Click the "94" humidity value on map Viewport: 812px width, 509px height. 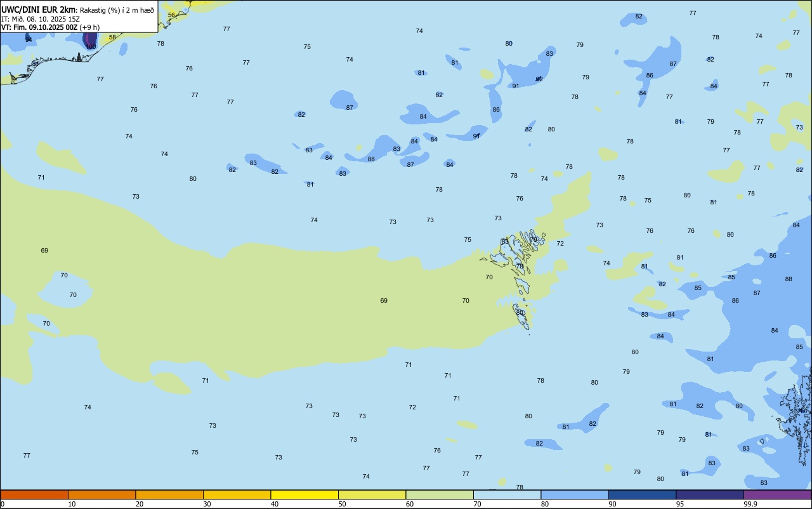[x=29, y=39]
